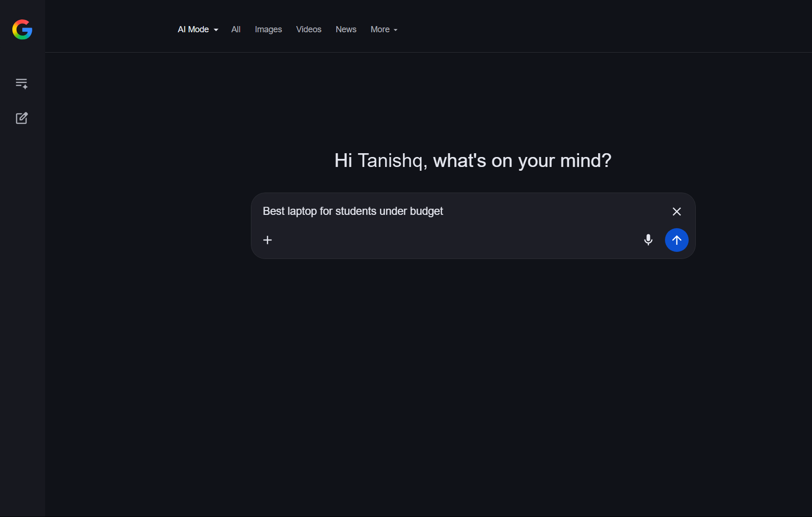
Task: Start a new chat with the compose icon
Action: pos(22,118)
